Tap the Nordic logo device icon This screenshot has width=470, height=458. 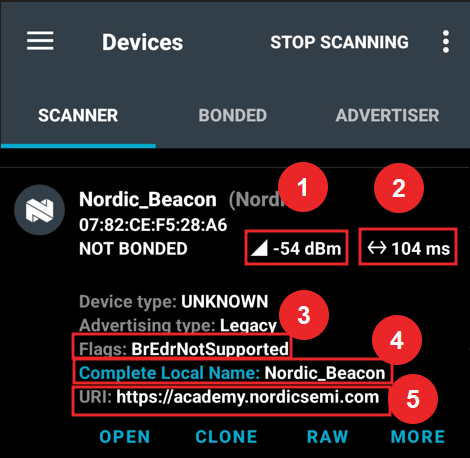click(39, 210)
